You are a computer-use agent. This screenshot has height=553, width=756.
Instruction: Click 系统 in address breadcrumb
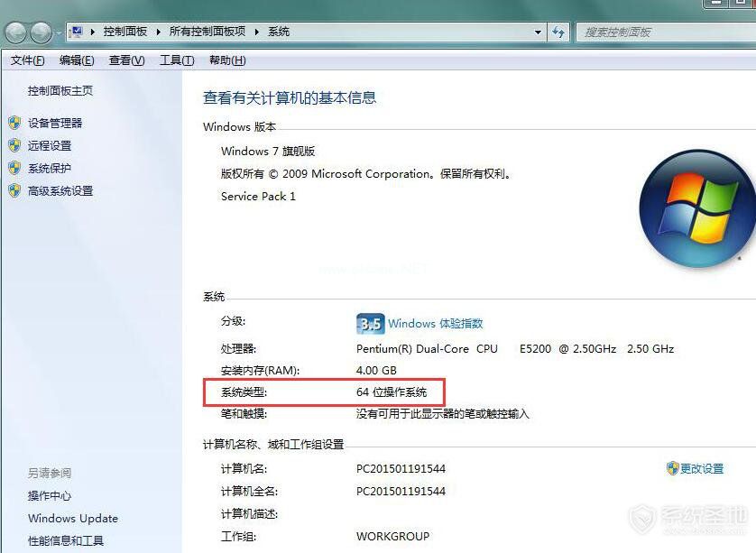point(279,32)
